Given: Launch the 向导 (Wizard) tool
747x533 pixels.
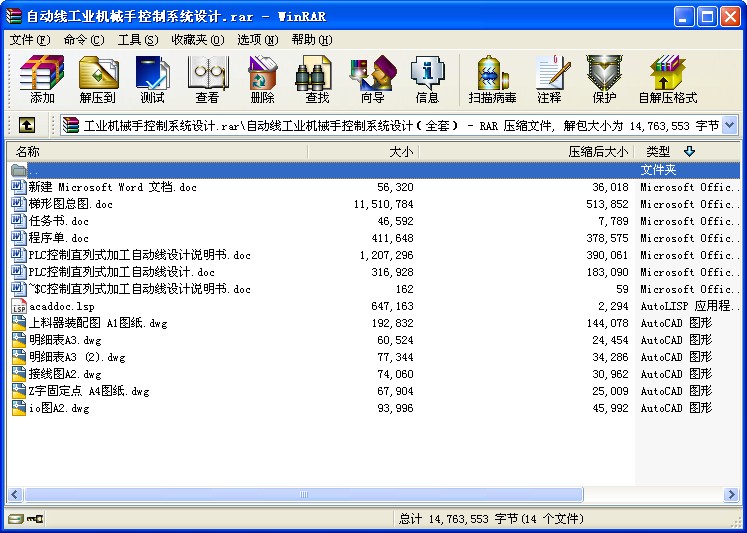Looking at the screenshot, I should pyautogui.click(x=372, y=79).
